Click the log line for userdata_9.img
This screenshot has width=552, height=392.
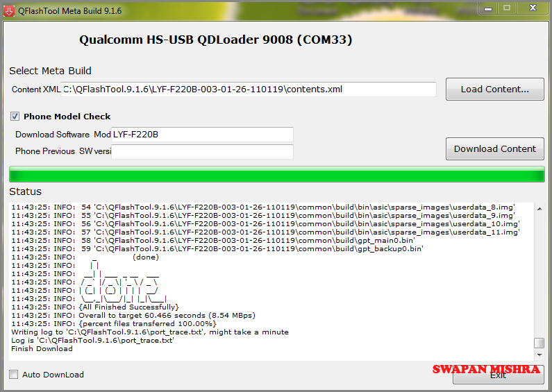[x=263, y=215]
